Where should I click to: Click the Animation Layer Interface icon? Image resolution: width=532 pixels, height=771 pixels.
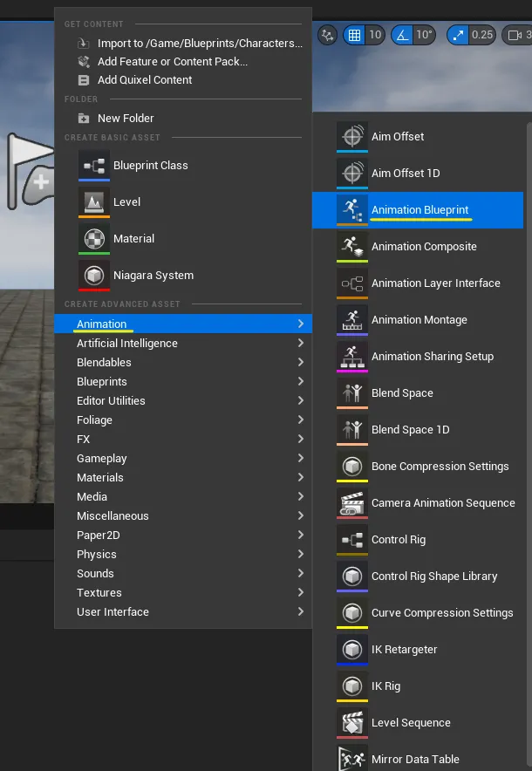pyautogui.click(x=352, y=283)
